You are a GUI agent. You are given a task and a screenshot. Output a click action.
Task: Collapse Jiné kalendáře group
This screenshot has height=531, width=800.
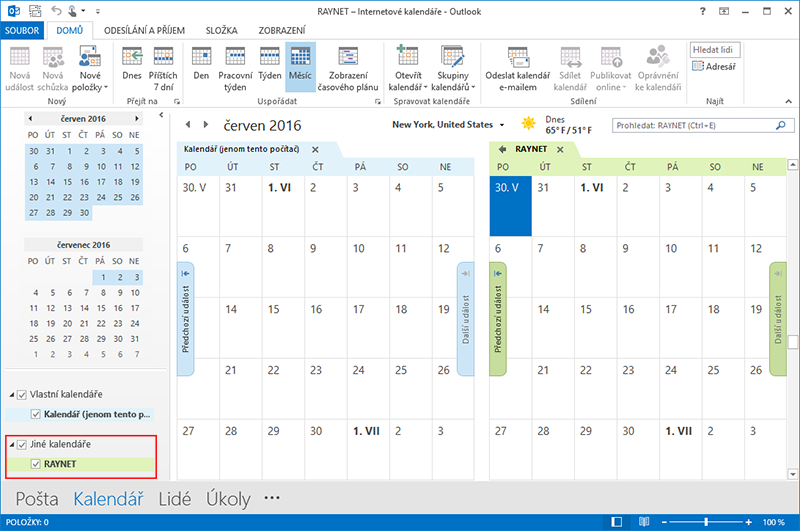click(12, 445)
